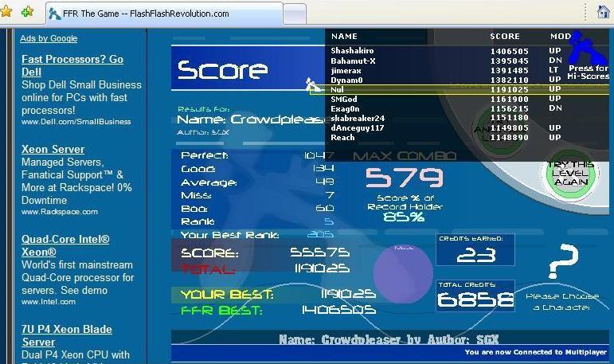This screenshot has width=614, height=364.
Task: Click the question mark character icon
Action: pyautogui.click(x=563, y=261)
